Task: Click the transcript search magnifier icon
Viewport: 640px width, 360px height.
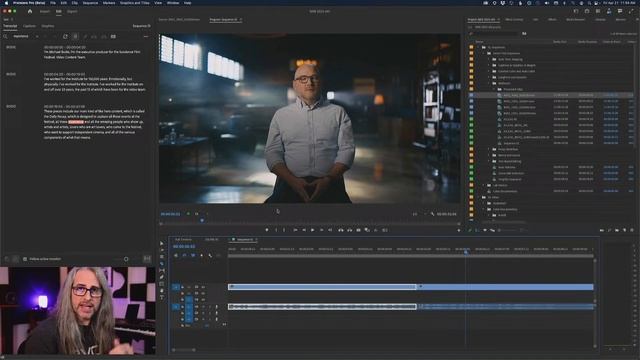Action: click(x=6, y=36)
